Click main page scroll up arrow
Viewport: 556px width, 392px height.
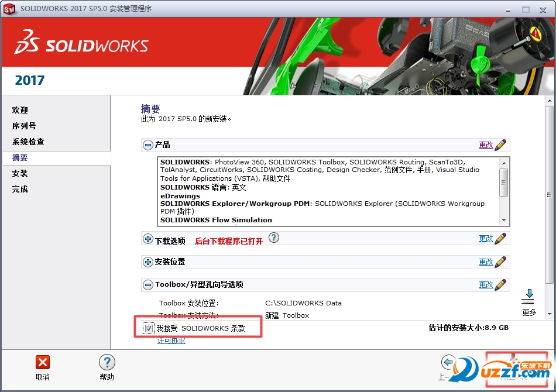pos(549,101)
